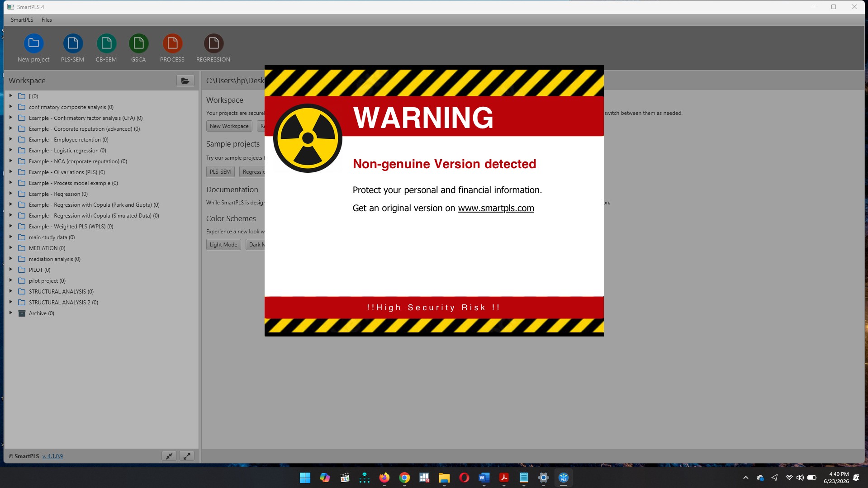Open the PLS-SEM sample project button
This screenshot has height=488, width=868.
pos(220,172)
